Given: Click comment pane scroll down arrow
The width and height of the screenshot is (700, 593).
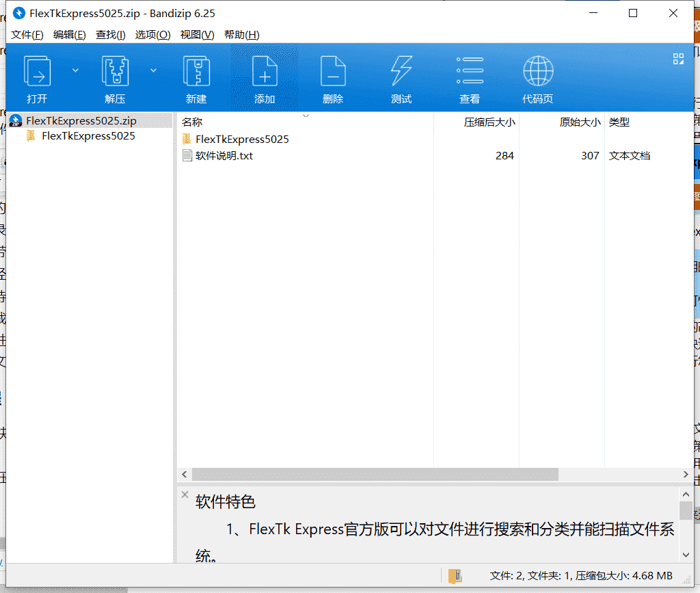Looking at the screenshot, I should 686,555.
